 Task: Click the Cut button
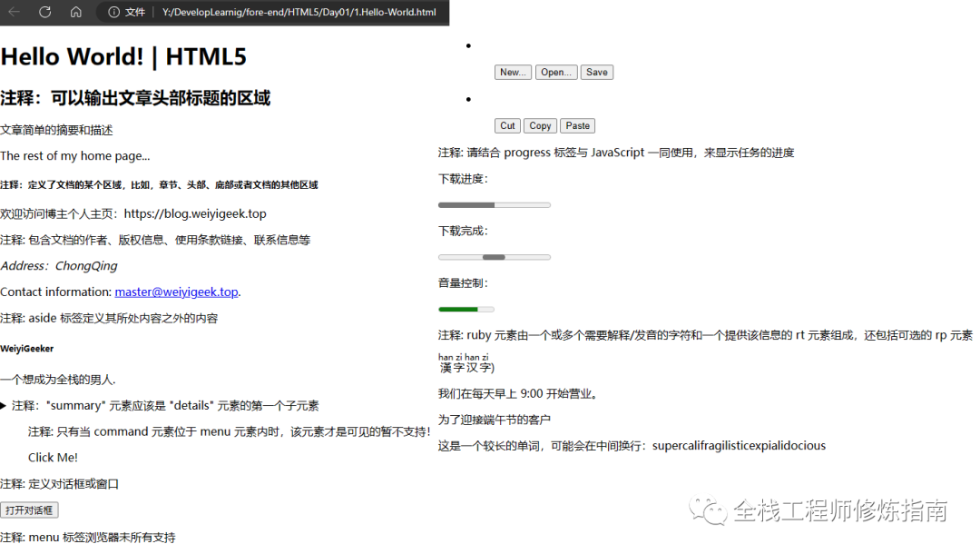(x=507, y=125)
